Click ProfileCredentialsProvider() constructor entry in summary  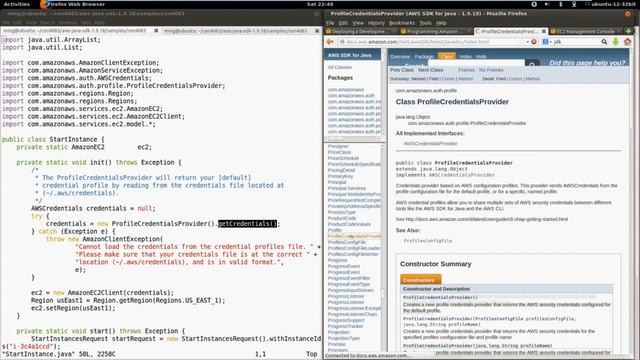[x=440, y=298]
